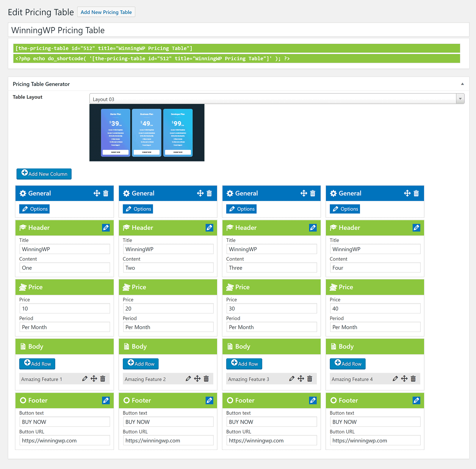476x469 pixels.
Task: Click Period field in fourth column
Action: tap(375, 327)
